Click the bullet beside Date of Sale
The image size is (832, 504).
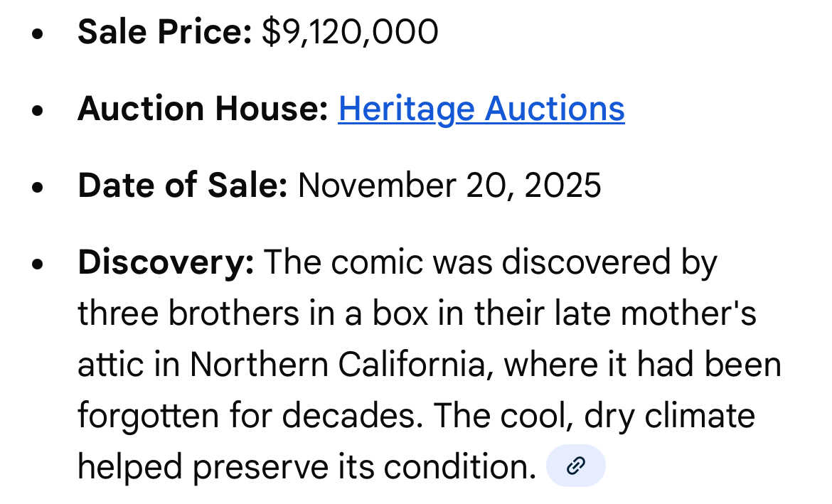pyautogui.click(x=38, y=188)
